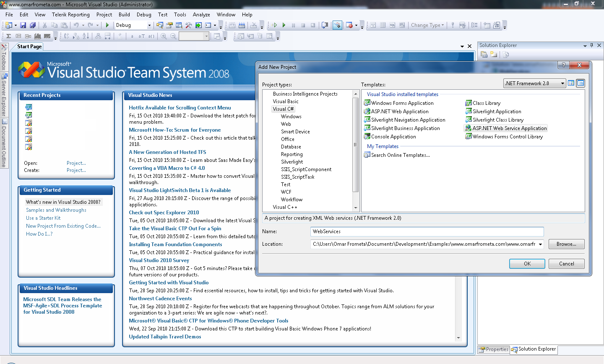Click the Cut scissors icon
The height and width of the screenshot is (364, 604).
pos(44,25)
